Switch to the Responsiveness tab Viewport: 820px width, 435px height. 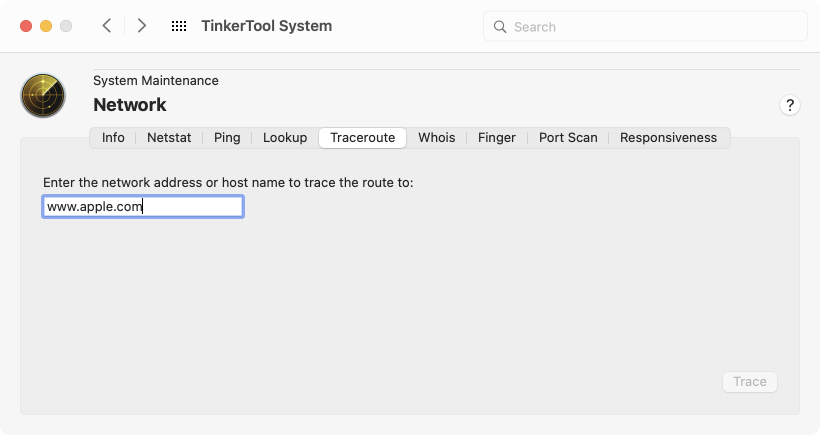pos(668,138)
